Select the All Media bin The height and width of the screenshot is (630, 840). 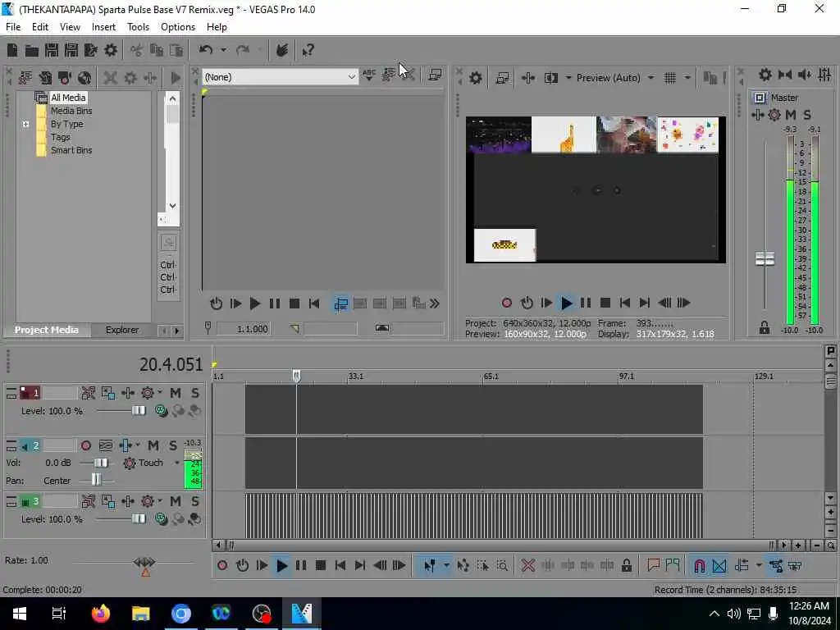click(x=68, y=98)
